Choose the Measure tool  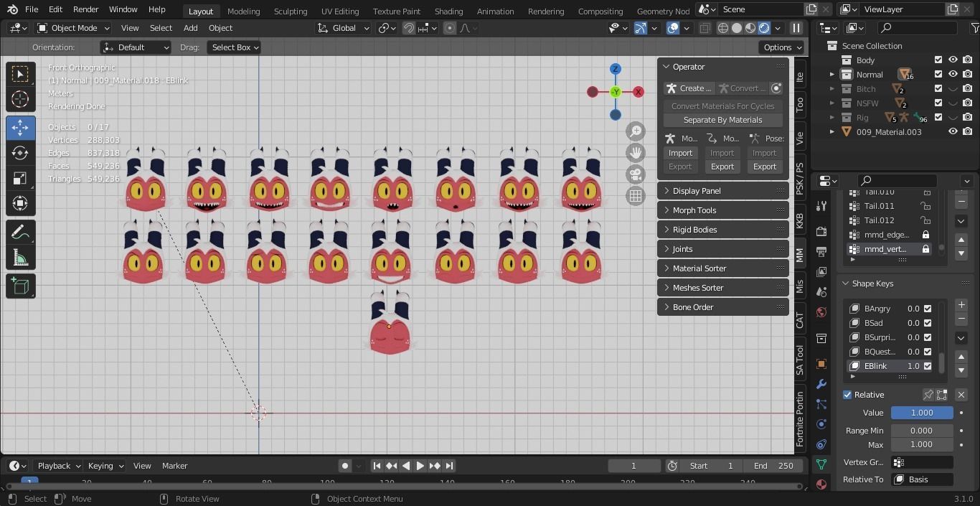point(21,258)
